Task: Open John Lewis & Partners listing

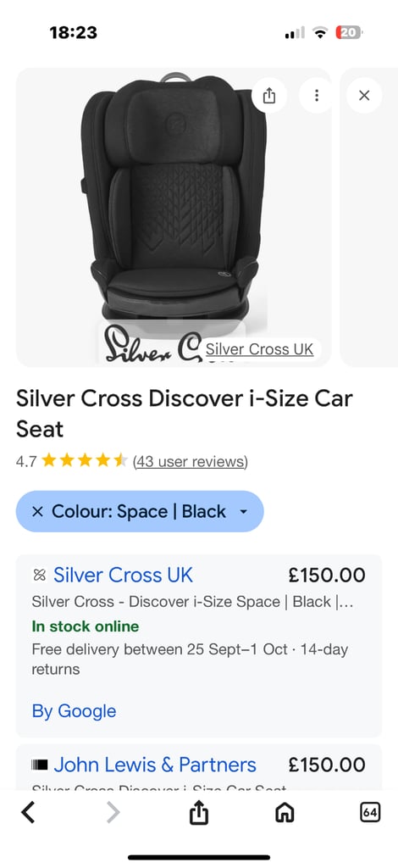Action: pyautogui.click(x=155, y=765)
